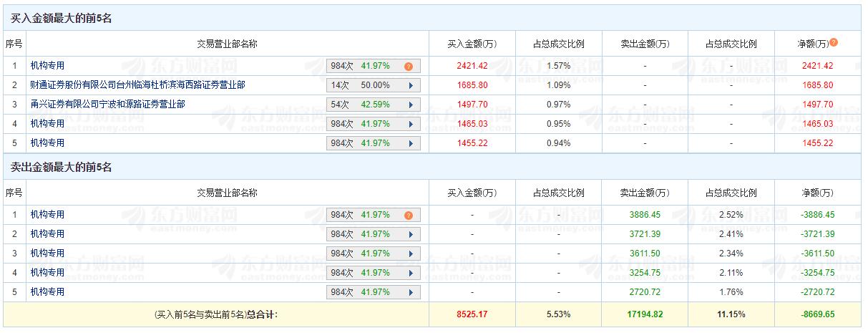Click the blue arrow in the row buying 1465.03
The width and height of the screenshot is (868, 333).
[x=411, y=124]
